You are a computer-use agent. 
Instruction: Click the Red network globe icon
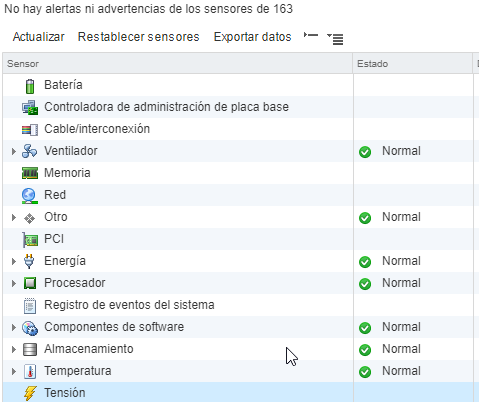point(29,196)
